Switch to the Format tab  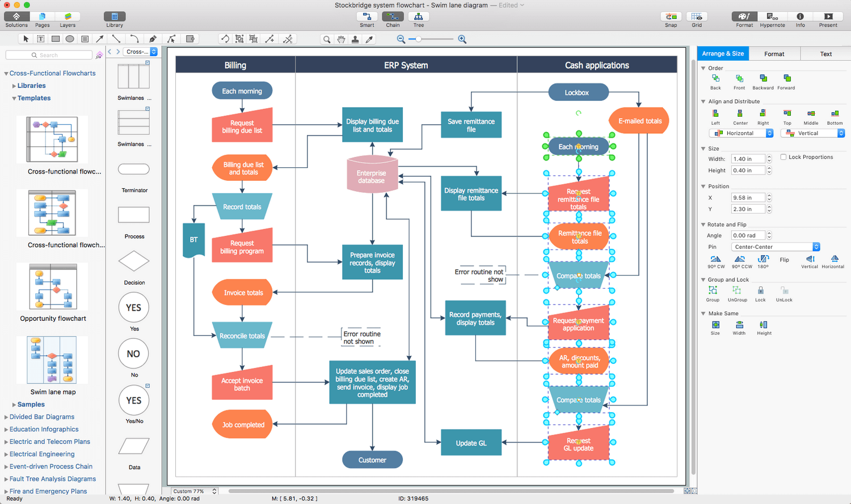(774, 53)
